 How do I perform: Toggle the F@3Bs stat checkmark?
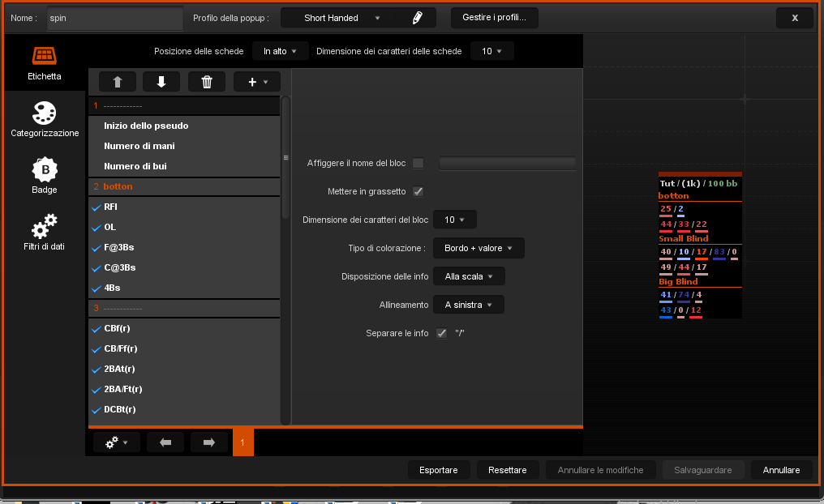[x=97, y=248]
